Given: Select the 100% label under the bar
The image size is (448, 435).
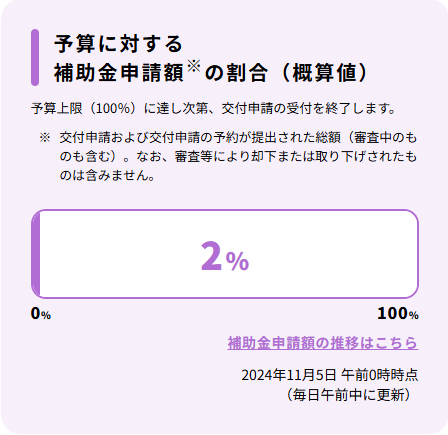Looking at the screenshot, I should [398, 313].
